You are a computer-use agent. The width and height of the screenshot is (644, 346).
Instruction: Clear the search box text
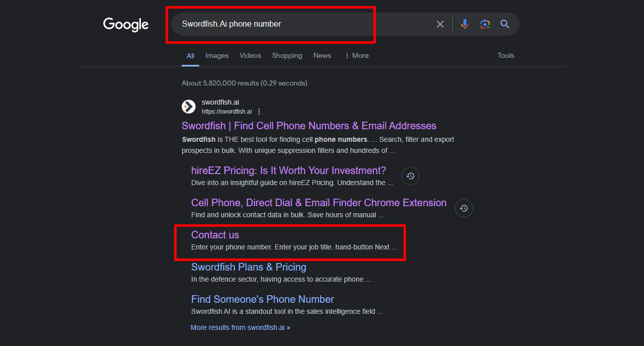point(440,24)
